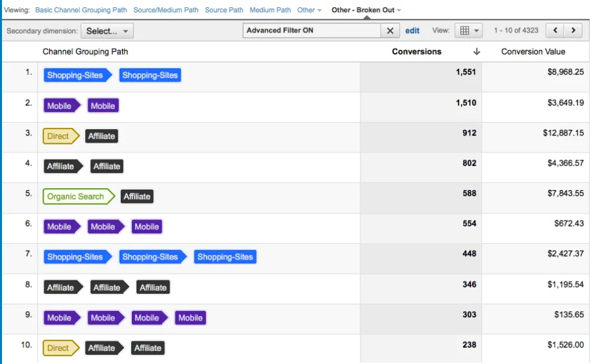Click second Mobile tag in row 2

tap(103, 106)
